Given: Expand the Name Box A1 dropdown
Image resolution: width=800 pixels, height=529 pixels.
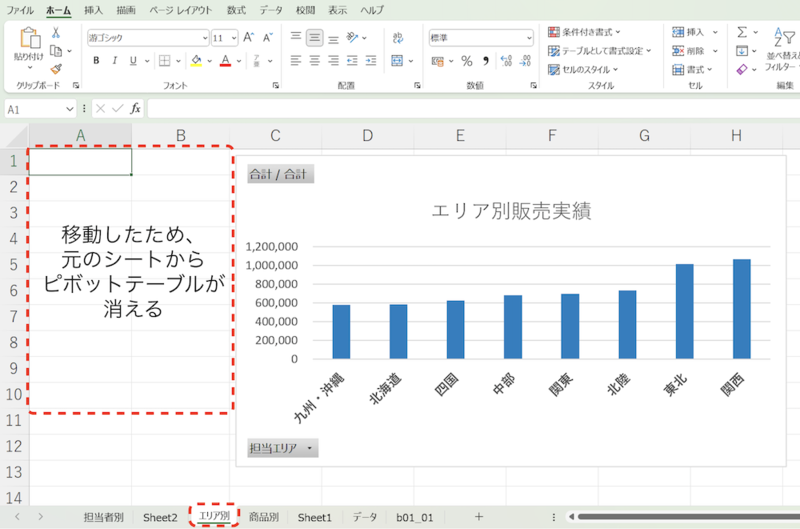Looking at the screenshot, I should click(69, 109).
